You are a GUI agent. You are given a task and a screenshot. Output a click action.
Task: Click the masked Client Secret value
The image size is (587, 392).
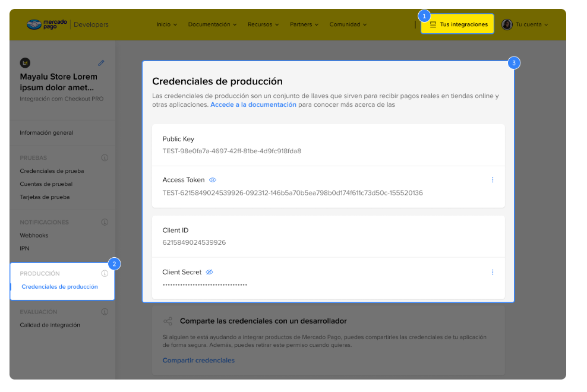click(x=205, y=285)
